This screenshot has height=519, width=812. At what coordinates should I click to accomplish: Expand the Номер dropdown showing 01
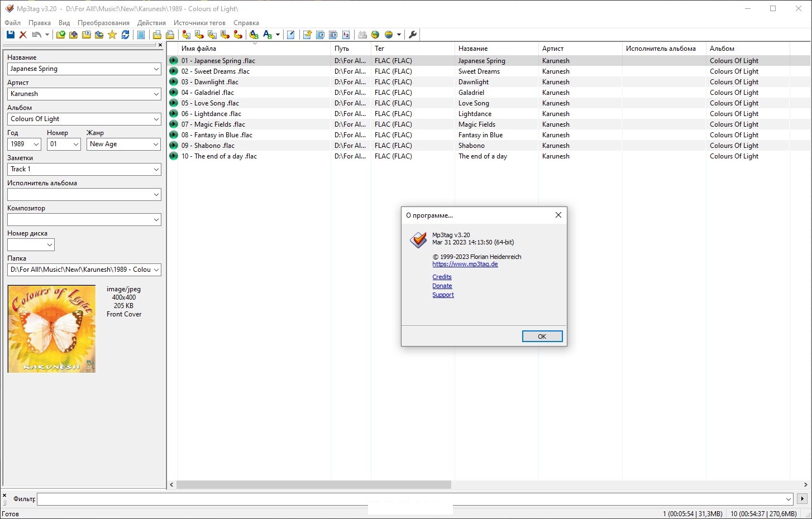pos(76,144)
